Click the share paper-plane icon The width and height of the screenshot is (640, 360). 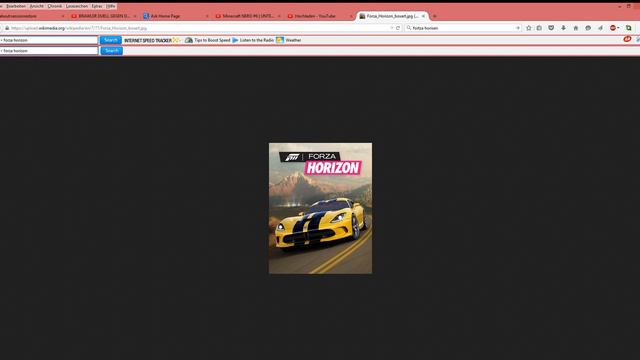pyautogui.click(x=600, y=28)
